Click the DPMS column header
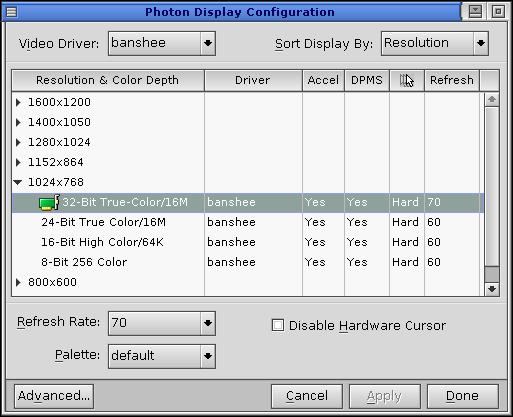This screenshot has width=513, height=417. click(367, 80)
